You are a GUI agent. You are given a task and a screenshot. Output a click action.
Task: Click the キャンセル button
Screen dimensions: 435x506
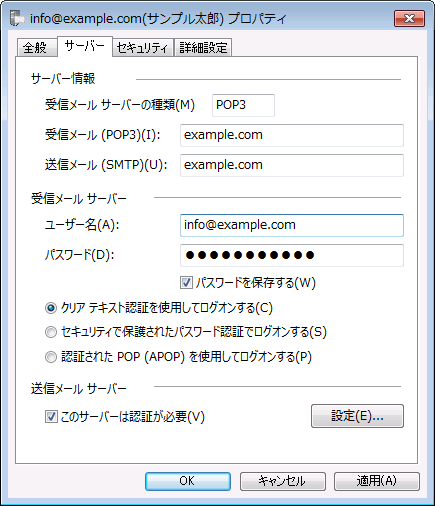(282, 481)
